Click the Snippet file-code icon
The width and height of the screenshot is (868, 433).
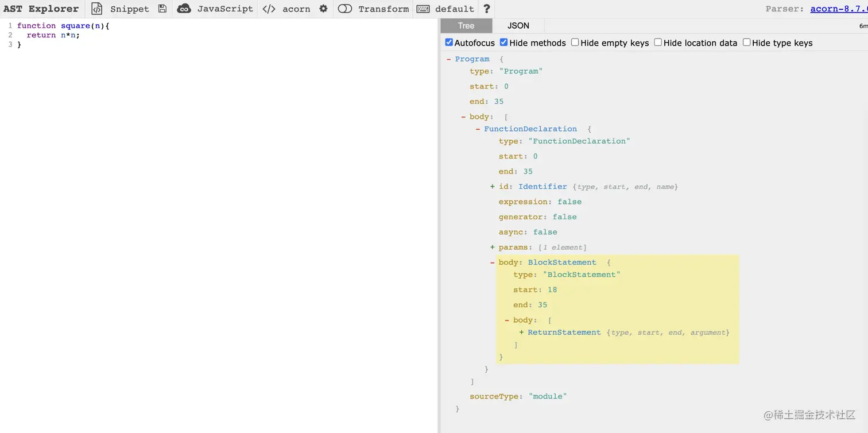click(97, 9)
